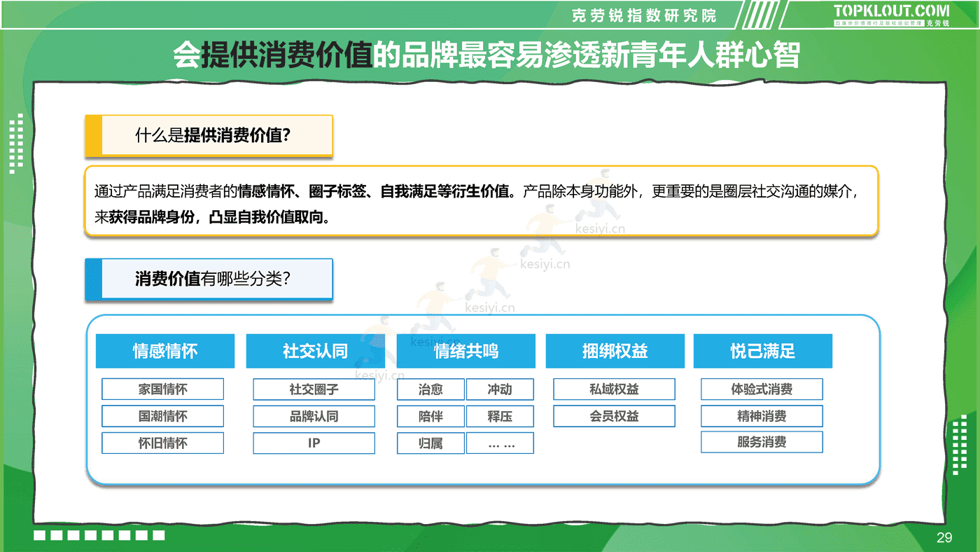The image size is (980, 552).
Task: Select the 会员权益 box
Action: coord(615,416)
